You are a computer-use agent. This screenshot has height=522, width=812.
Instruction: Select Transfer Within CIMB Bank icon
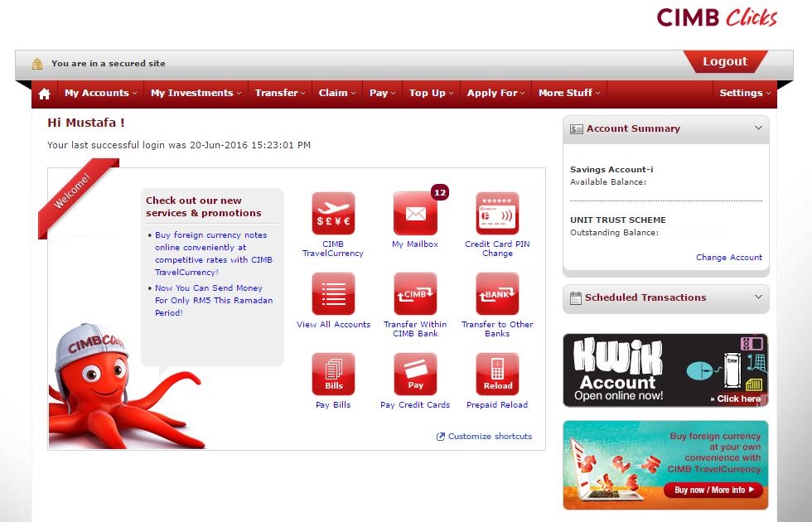[415, 293]
